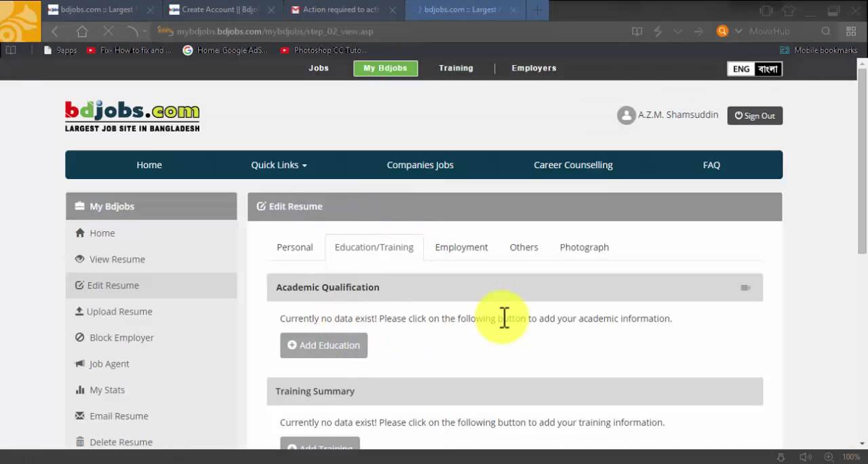Image resolution: width=868 pixels, height=464 pixels.
Task: Toggle the sound icon in status bar
Action: (805, 457)
